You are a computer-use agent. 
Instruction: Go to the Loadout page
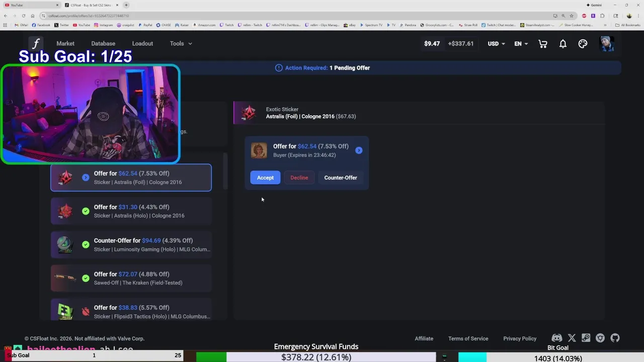(142, 44)
